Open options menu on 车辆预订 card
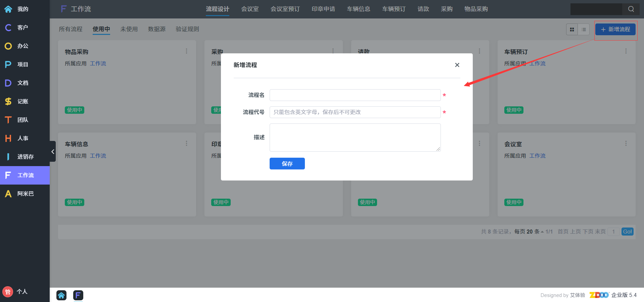 (x=626, y=51)
